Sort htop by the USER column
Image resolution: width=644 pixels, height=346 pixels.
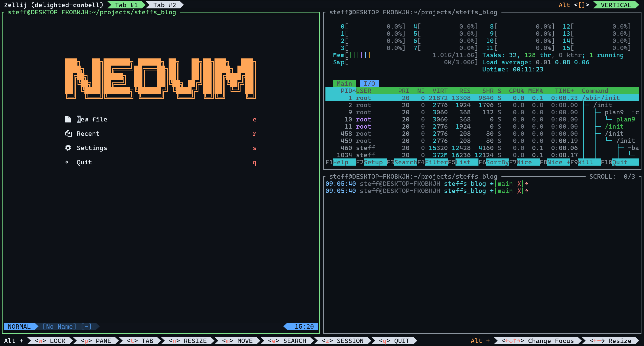(x=364, y=91)
